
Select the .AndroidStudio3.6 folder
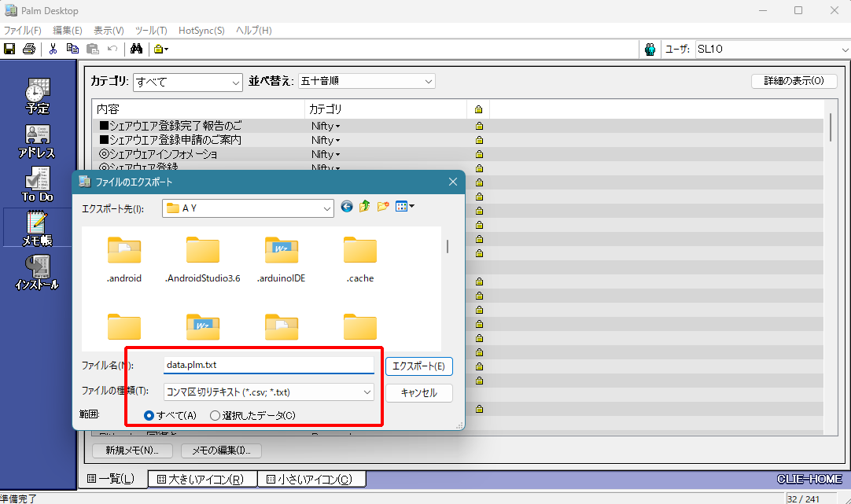[202, 260]
